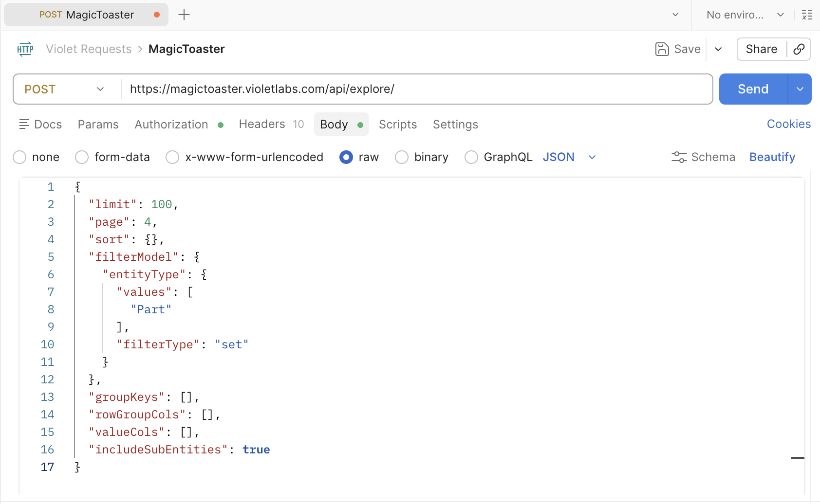The width and height of the screenshot is (820, 504).
Task: Click the environment variables quick-look icon
Action: (x=807, y=15)
